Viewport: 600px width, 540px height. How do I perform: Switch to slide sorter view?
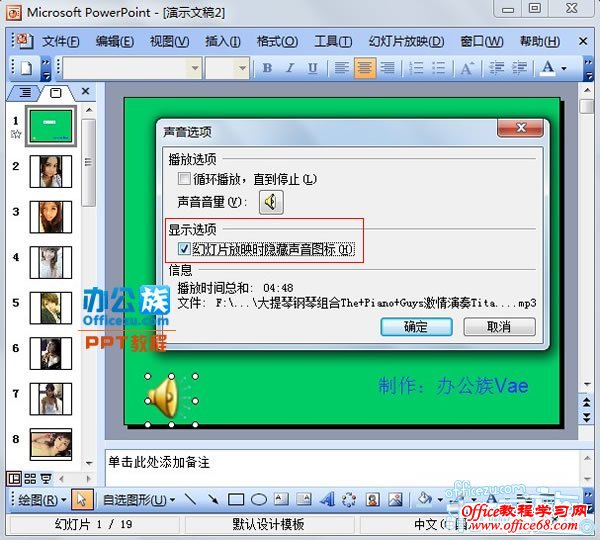(30, 478)
